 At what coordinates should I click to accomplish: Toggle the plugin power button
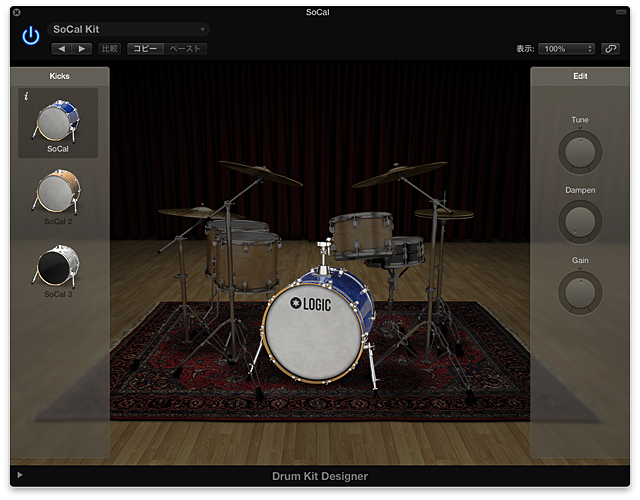point(31,36)
